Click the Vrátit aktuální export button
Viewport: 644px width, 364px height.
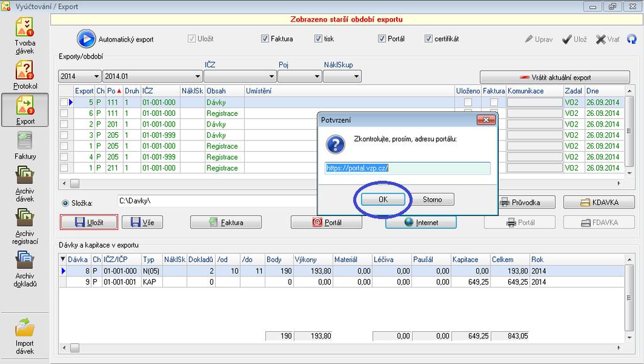pos(555,77)
